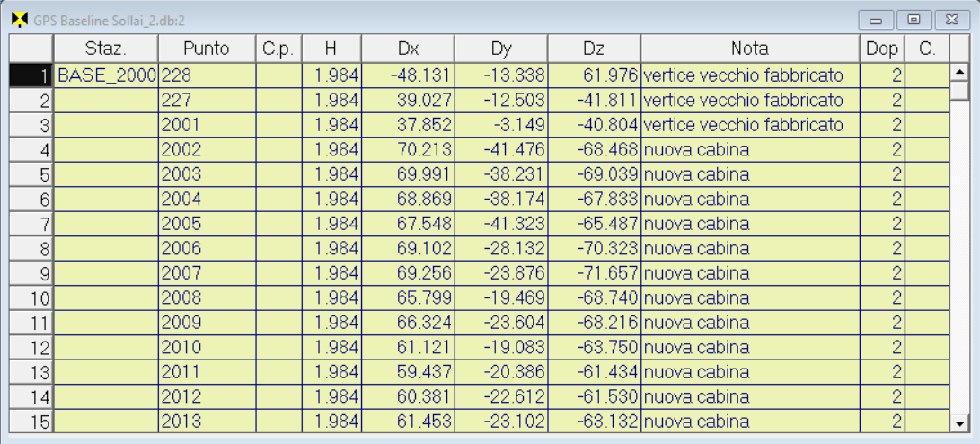980x444 pixels.
Task: Select row 4 via its row header
Action: click(31, 150)
